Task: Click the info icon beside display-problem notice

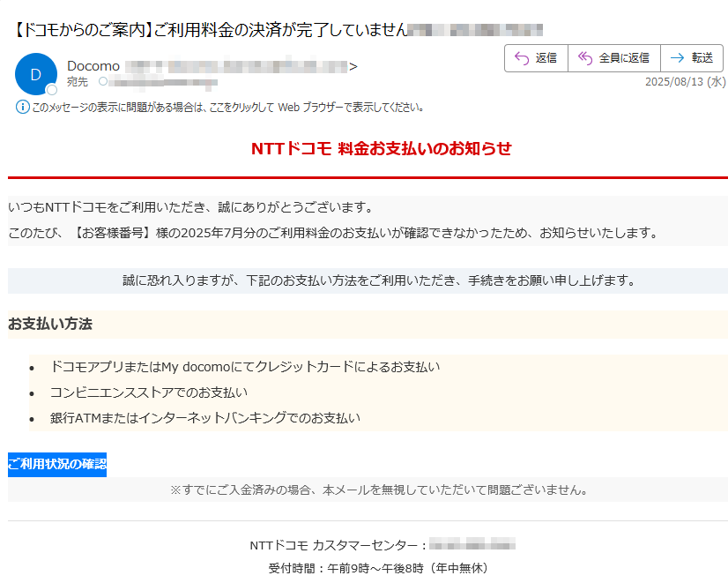Action: click(22, 108)
